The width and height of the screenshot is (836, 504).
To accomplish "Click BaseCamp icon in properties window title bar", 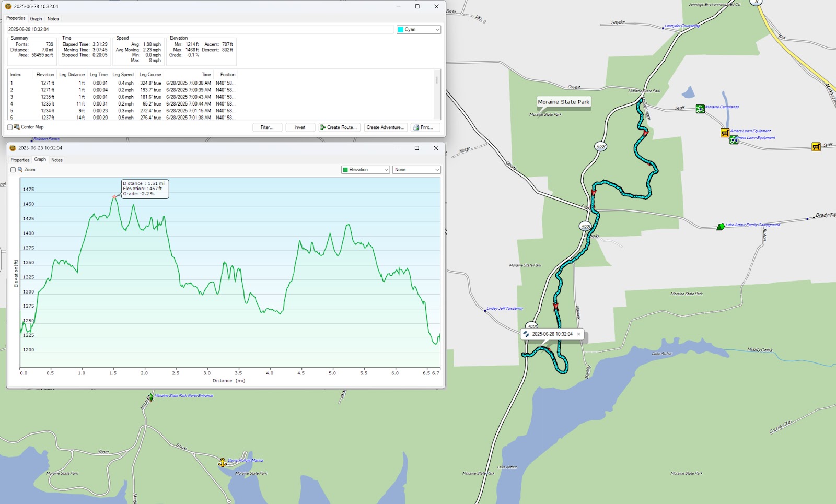I will pos(8,6).
